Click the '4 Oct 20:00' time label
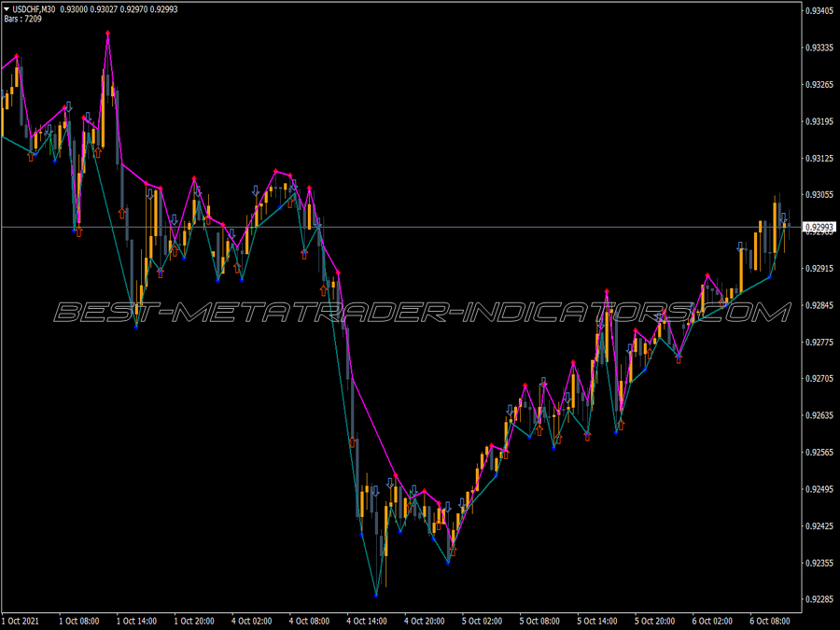 click(425, 621)
